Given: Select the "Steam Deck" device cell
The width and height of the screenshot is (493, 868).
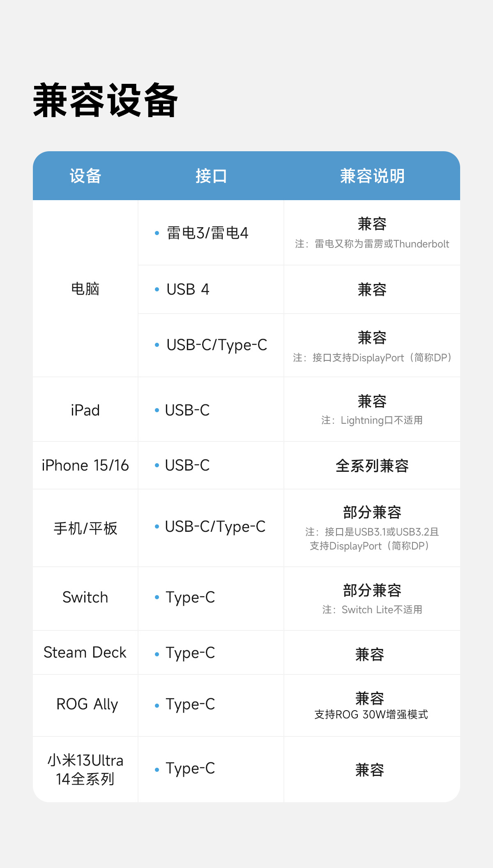Looking at the screenshot, I should (x=85, y=653).
